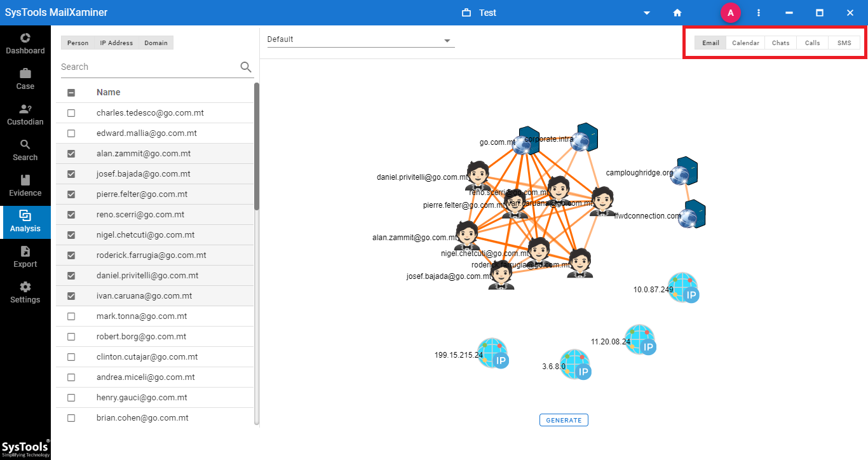Uncheck pierre.felter@go.com.mt checkbox
868x460 pixels.
tap(71, 194)
